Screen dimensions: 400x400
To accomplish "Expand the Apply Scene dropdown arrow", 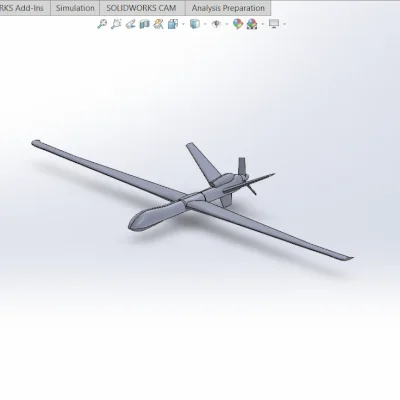I will (263, 24).
